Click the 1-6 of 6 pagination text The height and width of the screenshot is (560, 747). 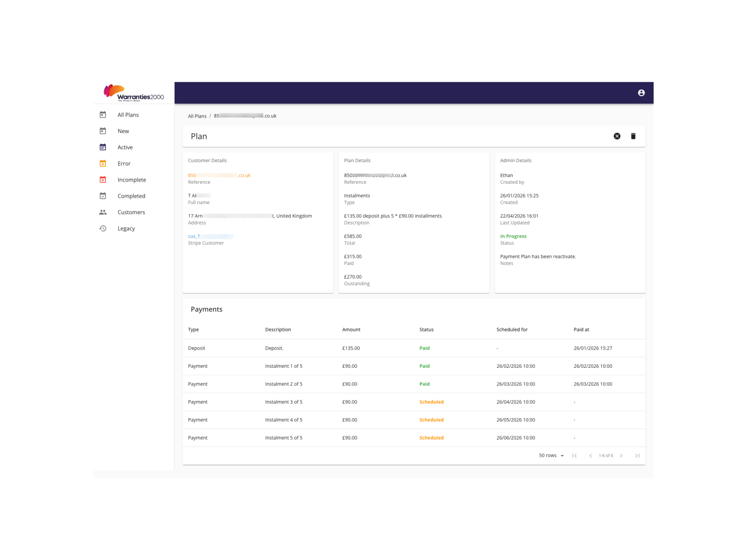click(x=606, y=456)
